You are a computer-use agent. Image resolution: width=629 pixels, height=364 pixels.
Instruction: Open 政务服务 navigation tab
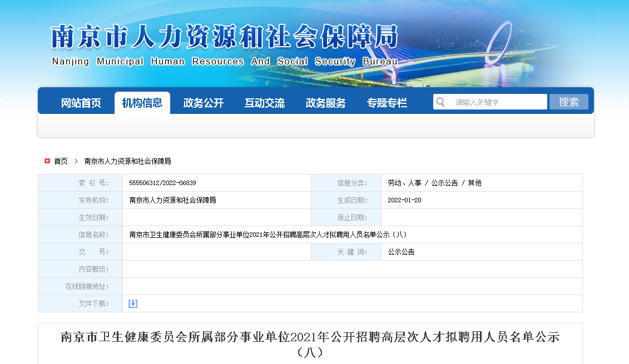pyautogui.click(x=326, y=103)
